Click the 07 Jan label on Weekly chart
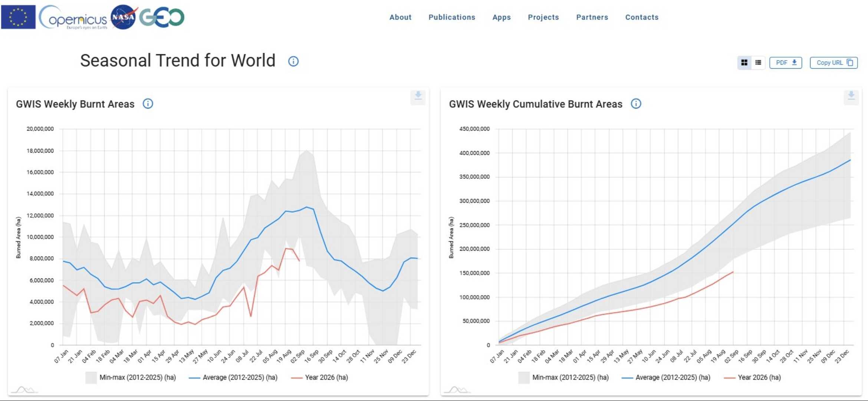 tap(61, 356)
